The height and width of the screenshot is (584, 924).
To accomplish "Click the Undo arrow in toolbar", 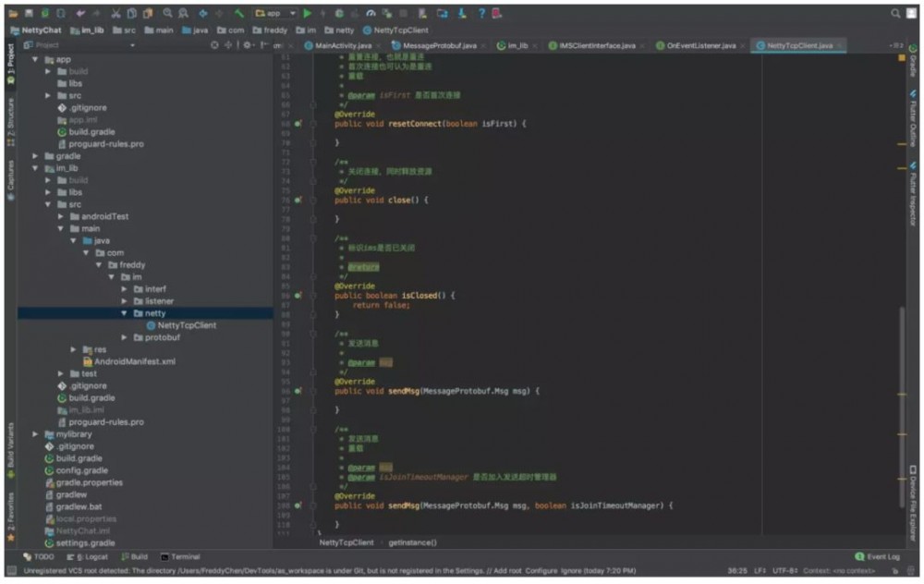I will [x=80, y=14].
